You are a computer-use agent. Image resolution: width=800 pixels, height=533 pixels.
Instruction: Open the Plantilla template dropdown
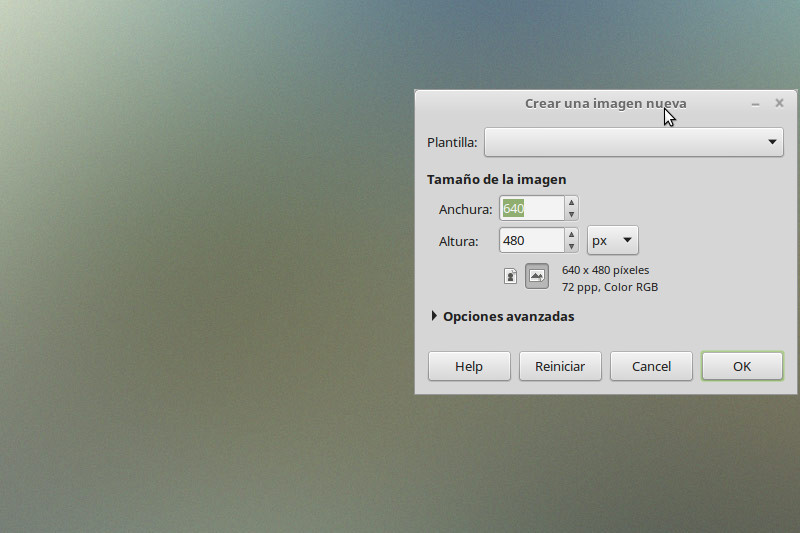click(x=634, y=142)
